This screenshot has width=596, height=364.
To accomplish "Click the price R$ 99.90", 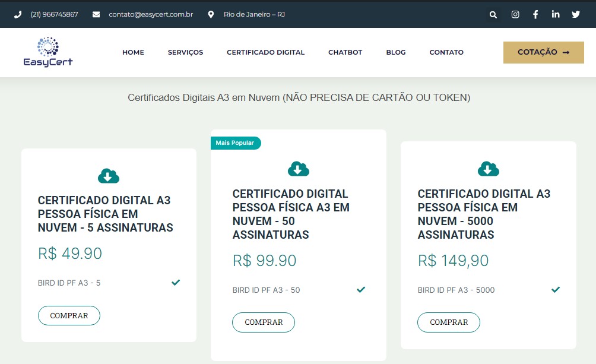I will (264, 261).
